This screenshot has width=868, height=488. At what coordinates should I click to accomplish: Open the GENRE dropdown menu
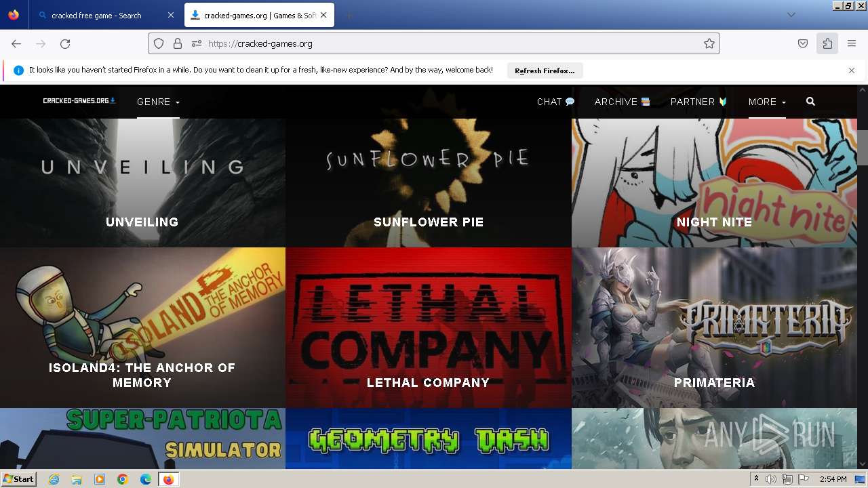coord(158,102)
